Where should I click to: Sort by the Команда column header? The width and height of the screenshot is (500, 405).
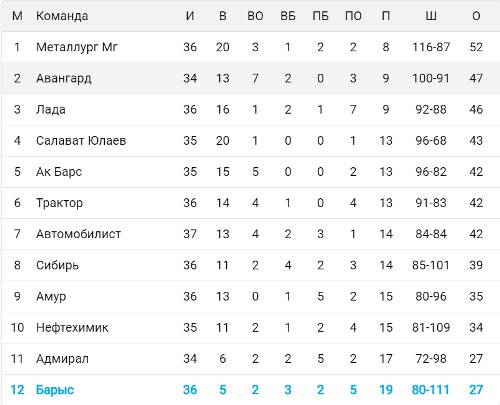tap(62, 16)
